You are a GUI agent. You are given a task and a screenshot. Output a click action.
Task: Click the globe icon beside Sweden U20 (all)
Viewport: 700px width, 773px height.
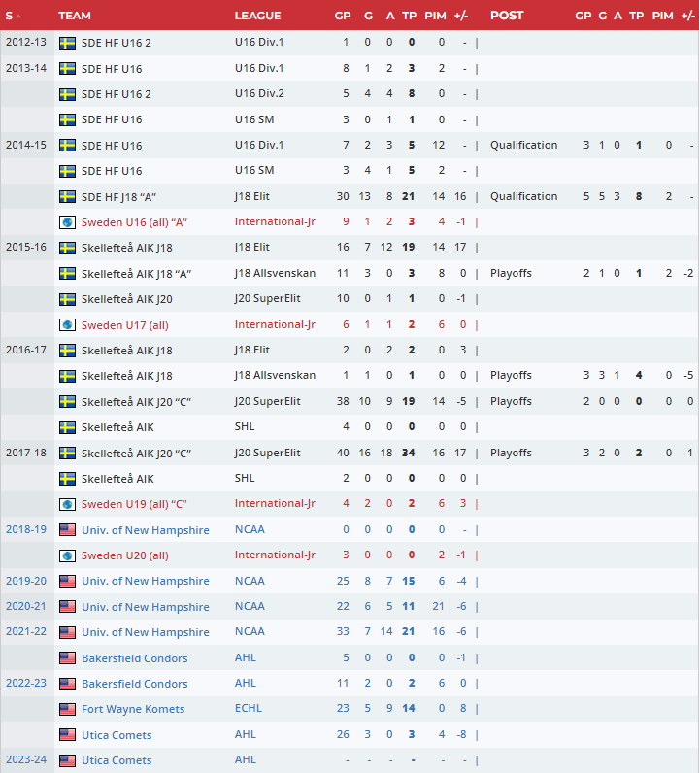coord(68,555)
